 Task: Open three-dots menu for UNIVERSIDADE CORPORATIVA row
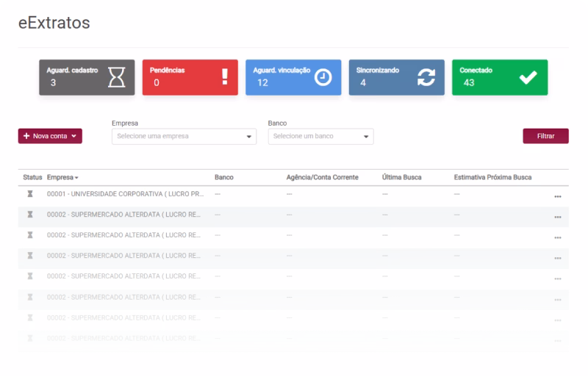(558, 196)
